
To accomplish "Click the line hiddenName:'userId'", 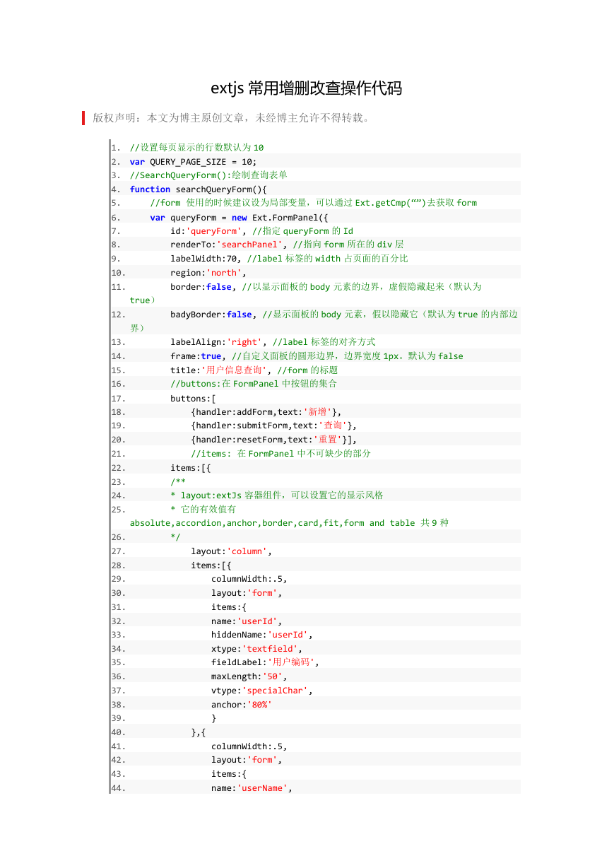I will 262,634.
